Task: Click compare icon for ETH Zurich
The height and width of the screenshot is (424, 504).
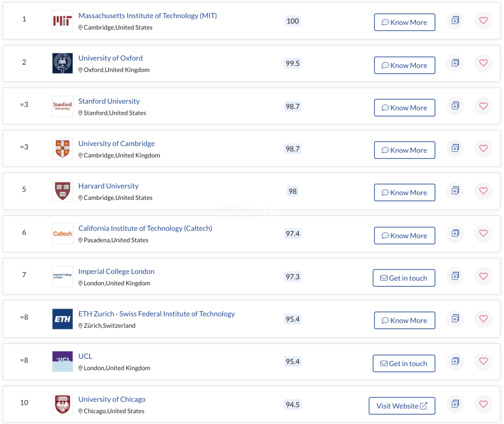Action: (455, 318)
